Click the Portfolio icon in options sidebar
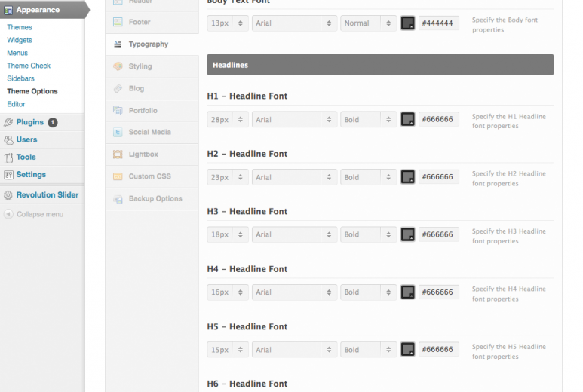The image size is (583, 392). pos(118,110)
